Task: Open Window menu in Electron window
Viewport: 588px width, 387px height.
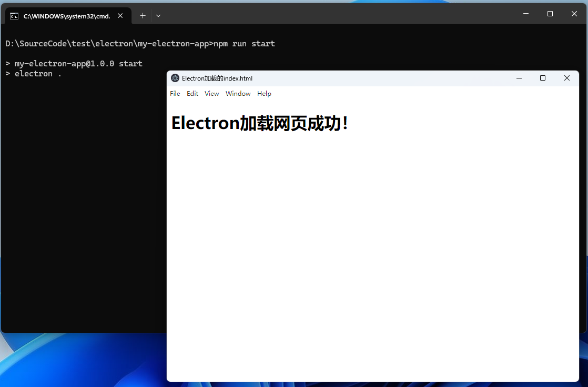Action: click(x=238, y=94)
